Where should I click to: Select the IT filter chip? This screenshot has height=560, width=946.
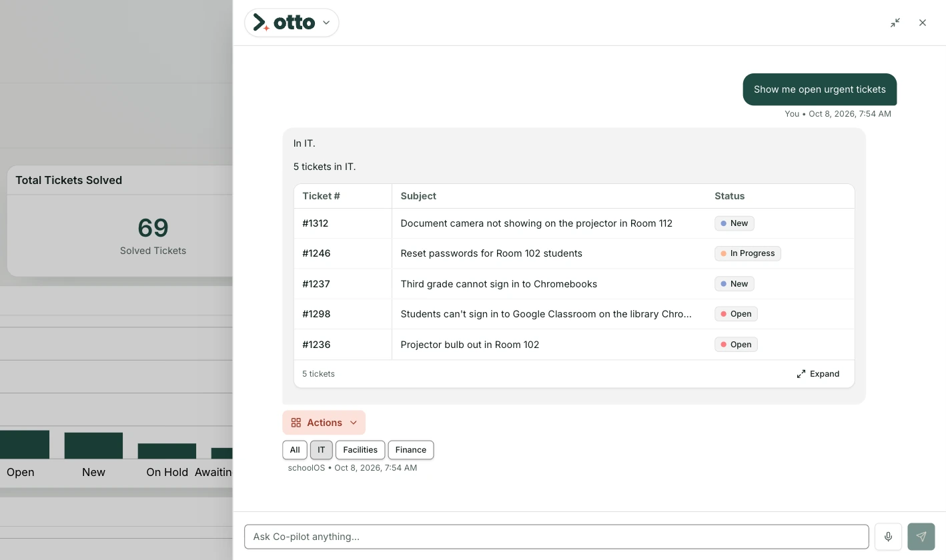(321, 450)
